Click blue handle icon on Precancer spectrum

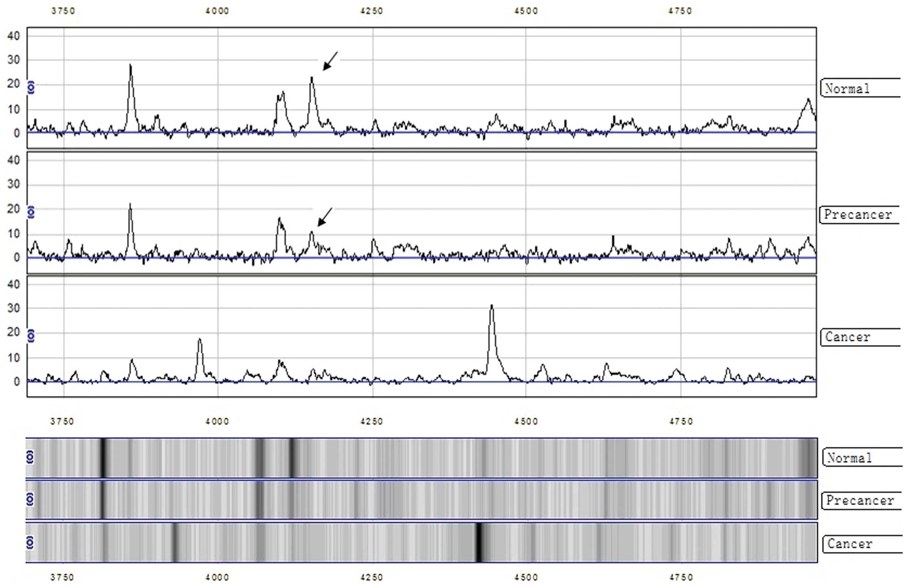[31, 212]
